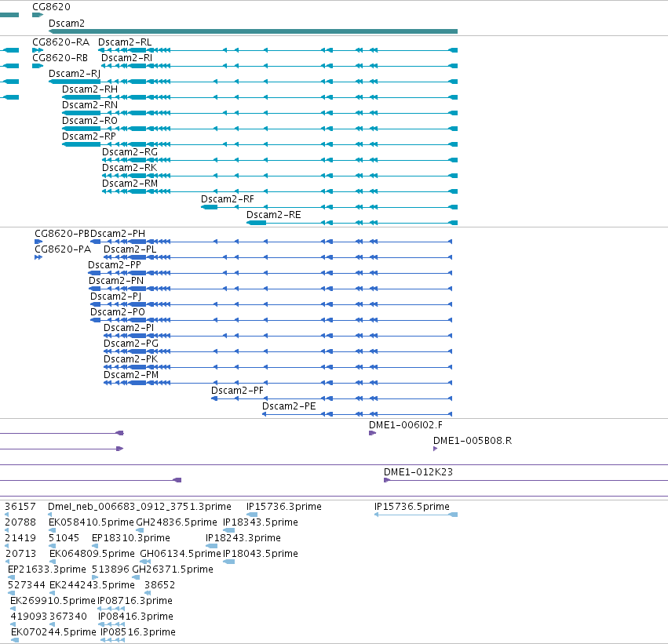Click the DME1-005B08.R clone end label

tap(473, 441)
